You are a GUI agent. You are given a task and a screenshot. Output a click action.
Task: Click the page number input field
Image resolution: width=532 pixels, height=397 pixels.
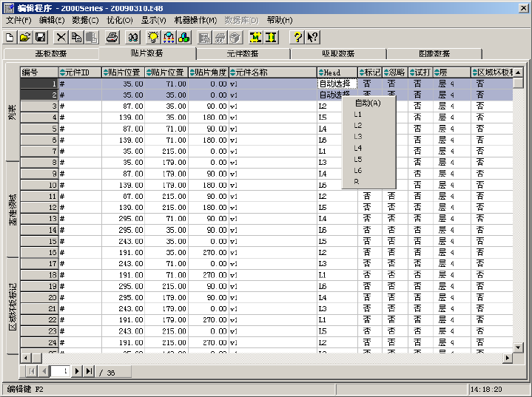61,370
